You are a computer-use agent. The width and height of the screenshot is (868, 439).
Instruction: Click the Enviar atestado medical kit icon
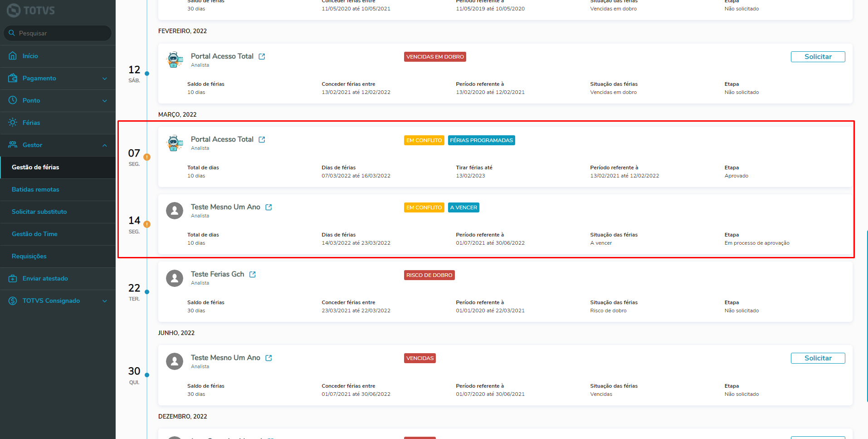pos(13,278)
